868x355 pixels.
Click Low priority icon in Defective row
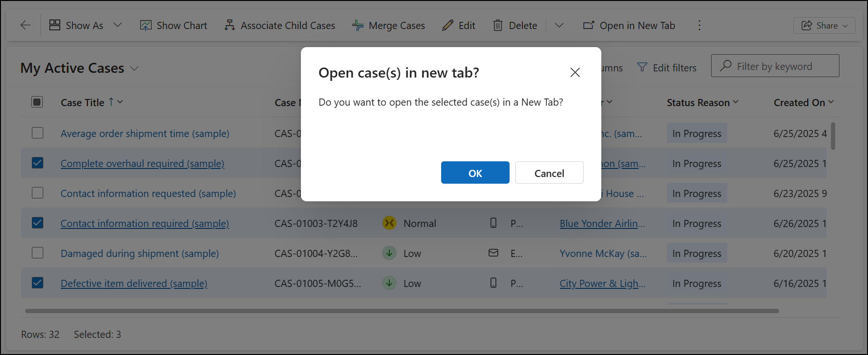(x=389, y=283)
